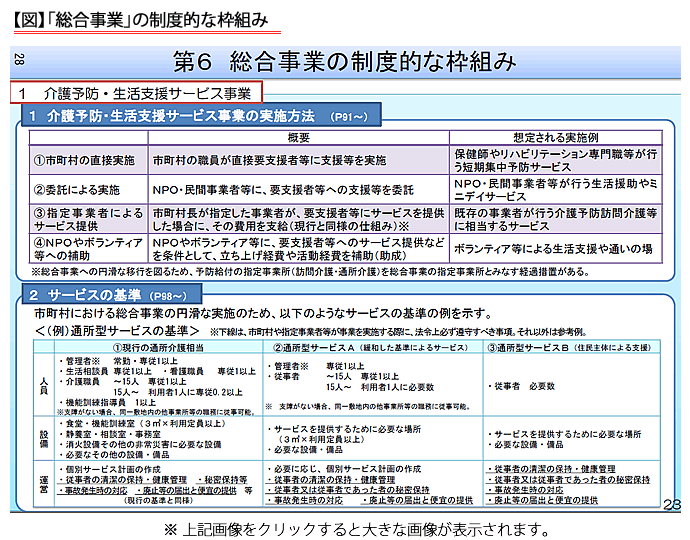Select row label ④NPOやボランティア等への補助

88,249
